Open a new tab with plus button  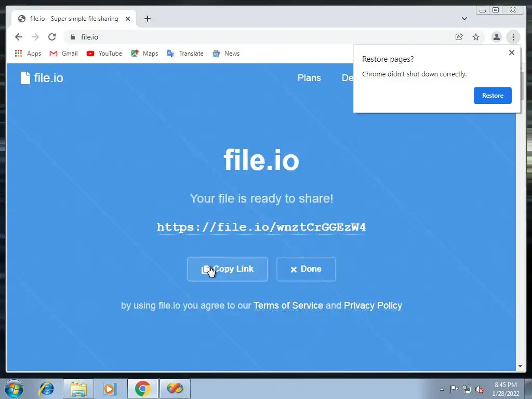(147, 19)
